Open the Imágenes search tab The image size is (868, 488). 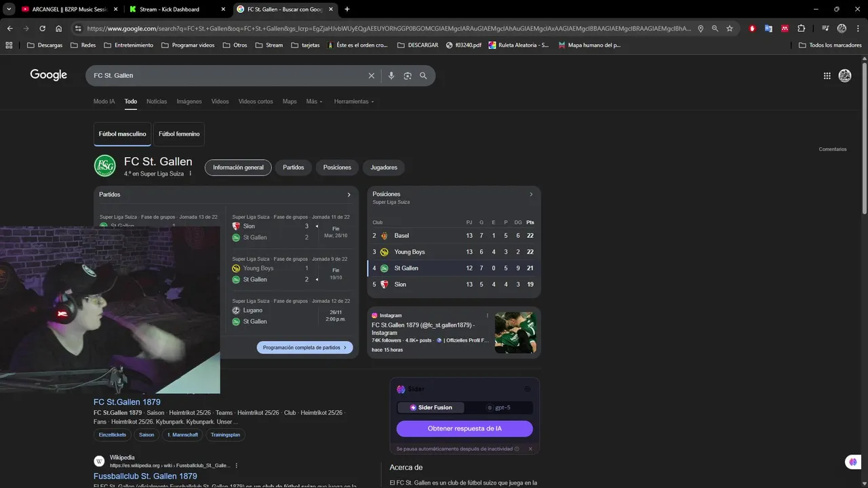[x=189, y=102]
